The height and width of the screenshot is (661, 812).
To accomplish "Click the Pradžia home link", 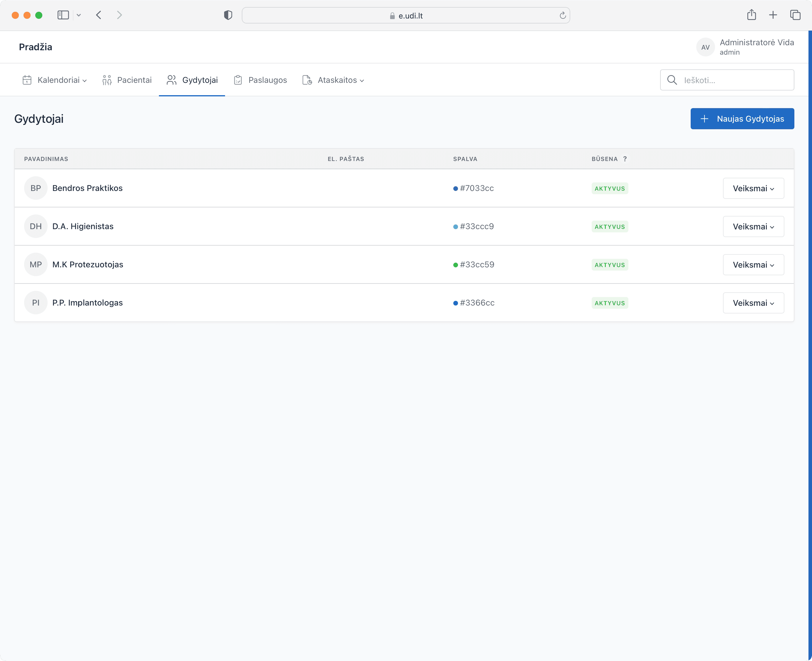I will tap(36, 47).
